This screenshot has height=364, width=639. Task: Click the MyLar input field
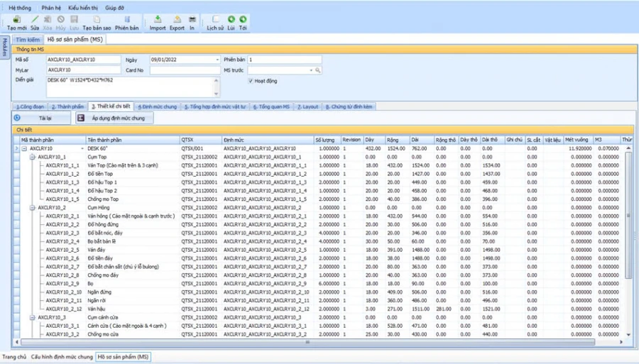[x=84, y=70]
